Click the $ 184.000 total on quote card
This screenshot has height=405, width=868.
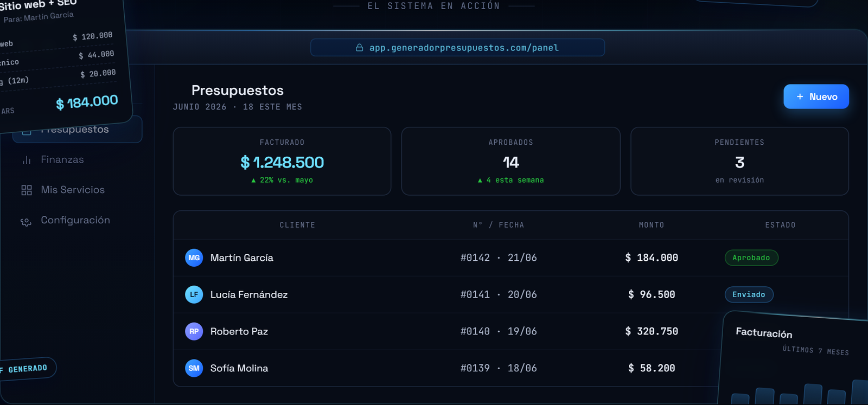click(87, 102)
